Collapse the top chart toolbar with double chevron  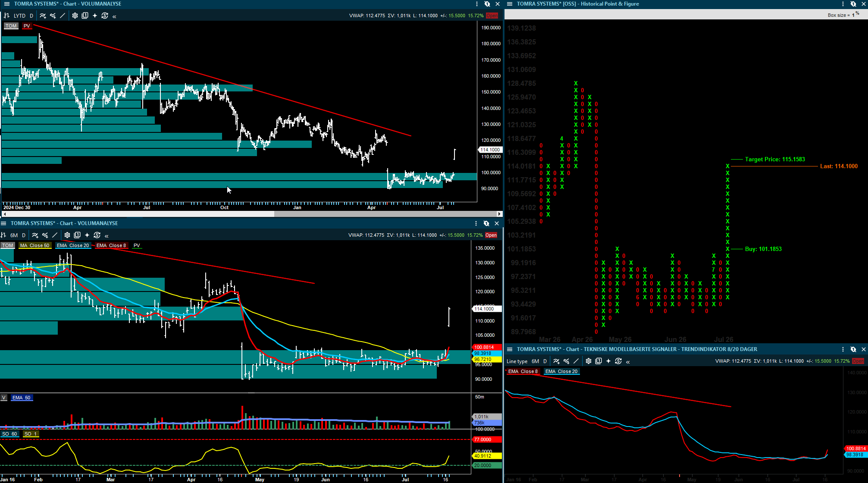pos(114,16)
